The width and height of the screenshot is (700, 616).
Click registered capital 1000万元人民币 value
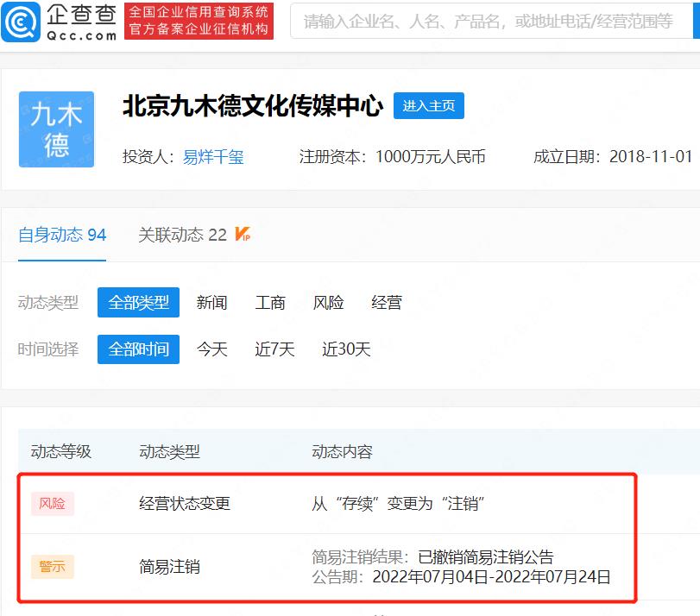[431, 157]
